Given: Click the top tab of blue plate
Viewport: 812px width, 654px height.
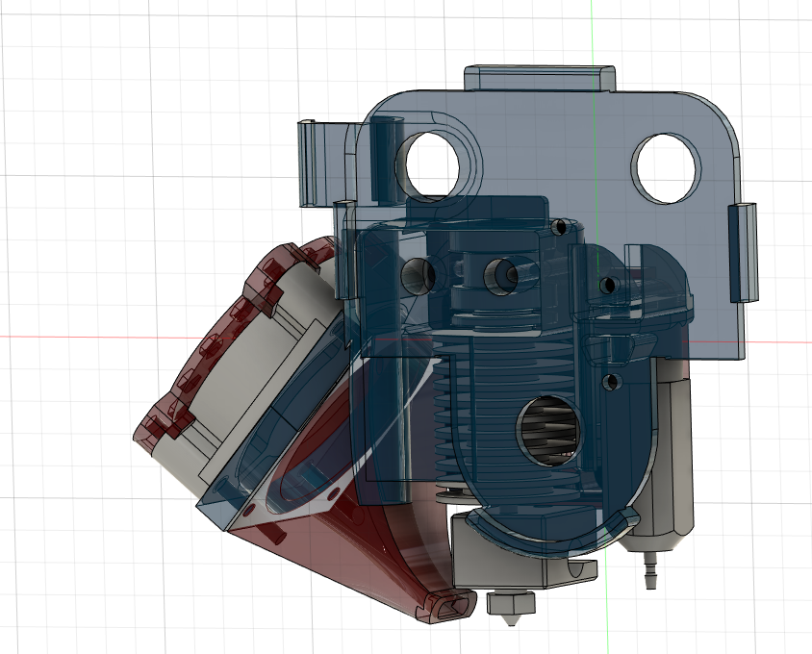Looking at the screenshot, I should 539,78.
